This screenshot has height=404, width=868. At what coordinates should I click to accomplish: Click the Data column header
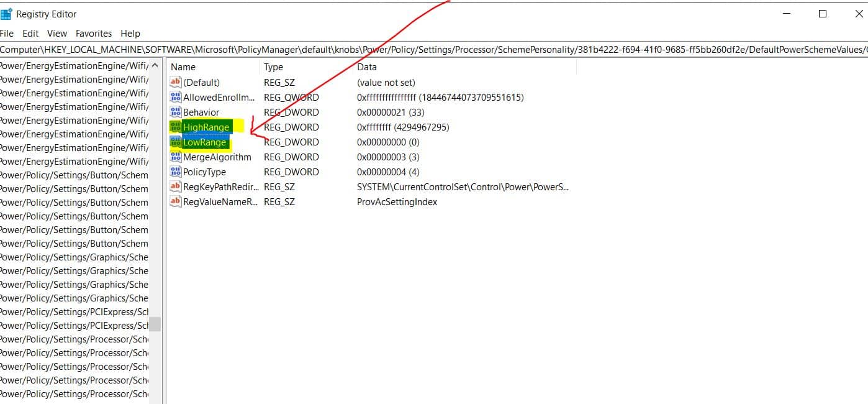pos(367,67)
